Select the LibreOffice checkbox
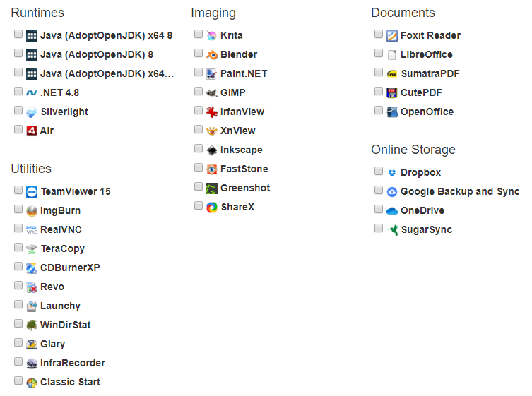532x396 pixels. tap(379, 53)
